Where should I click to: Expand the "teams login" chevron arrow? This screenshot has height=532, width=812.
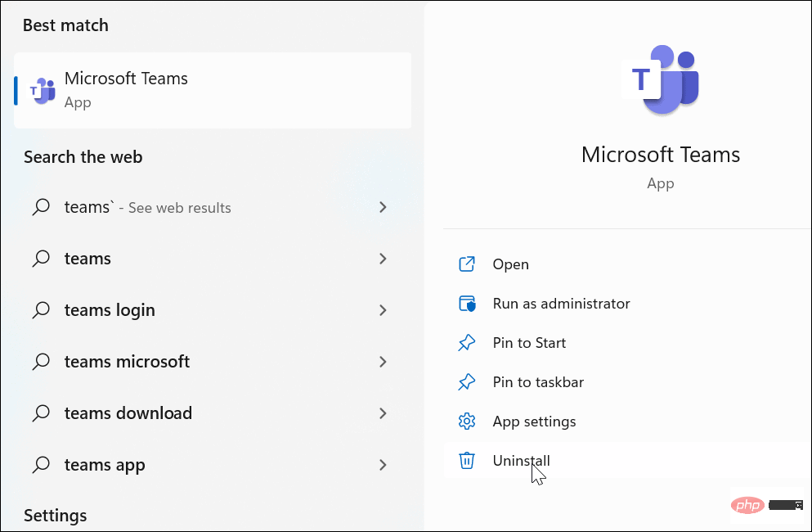(383, 310)
